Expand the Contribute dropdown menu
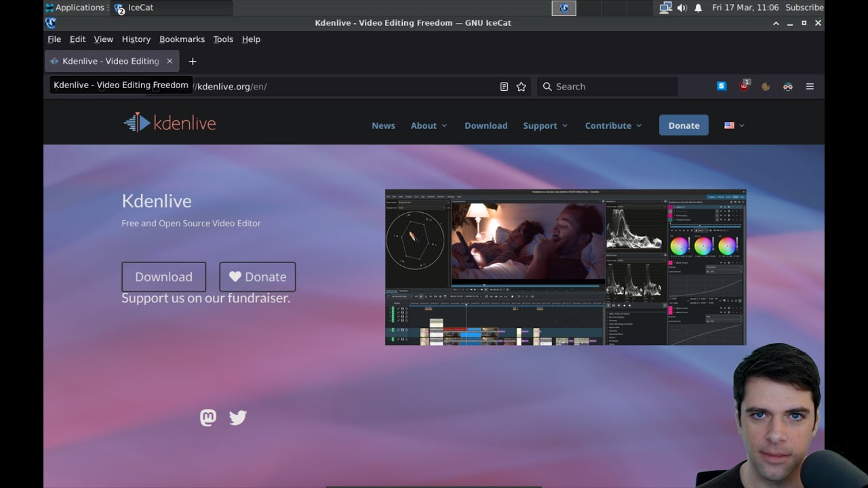The image size is (868, 488). (x=613, y=125)
